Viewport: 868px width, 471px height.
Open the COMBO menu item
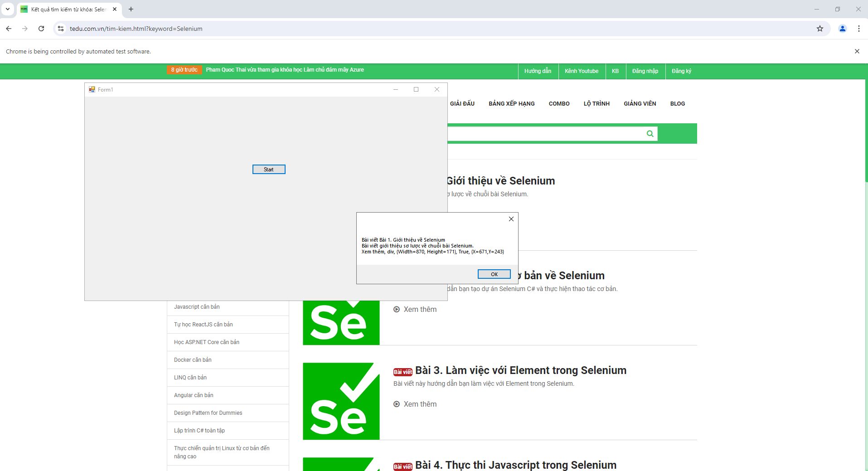pos(559,104)
